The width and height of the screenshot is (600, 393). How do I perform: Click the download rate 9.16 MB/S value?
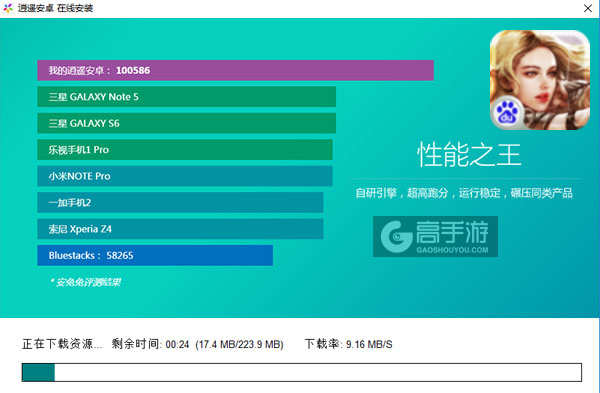[369, 344]
